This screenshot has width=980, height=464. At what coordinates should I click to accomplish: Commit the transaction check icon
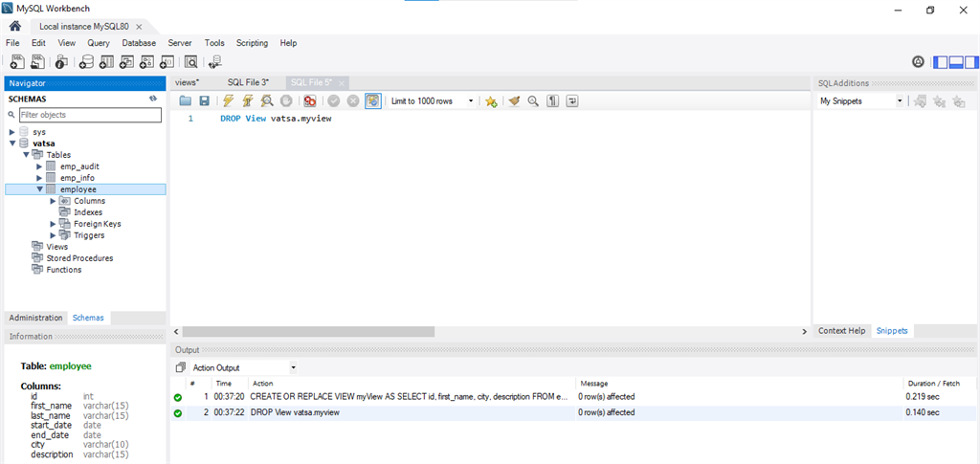click(x=334, y=100)
